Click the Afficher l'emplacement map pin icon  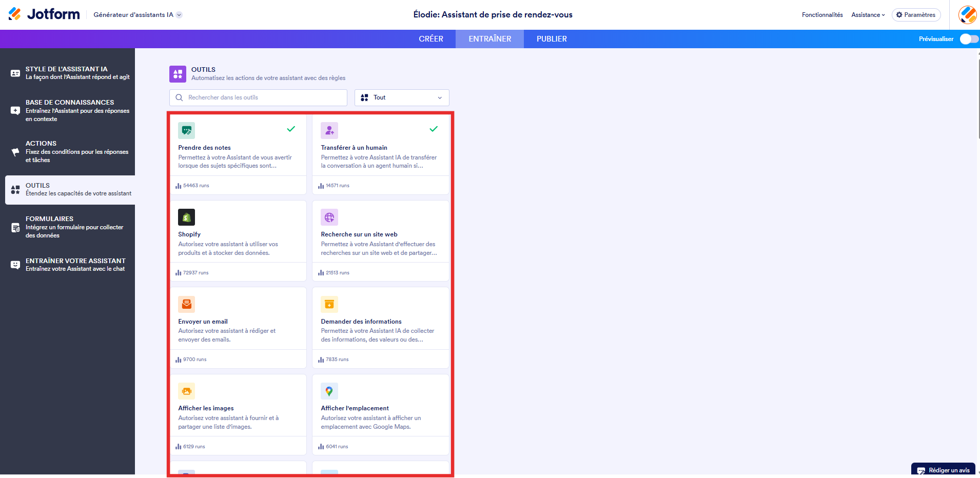pyautogui.click(x=329, y=391)
